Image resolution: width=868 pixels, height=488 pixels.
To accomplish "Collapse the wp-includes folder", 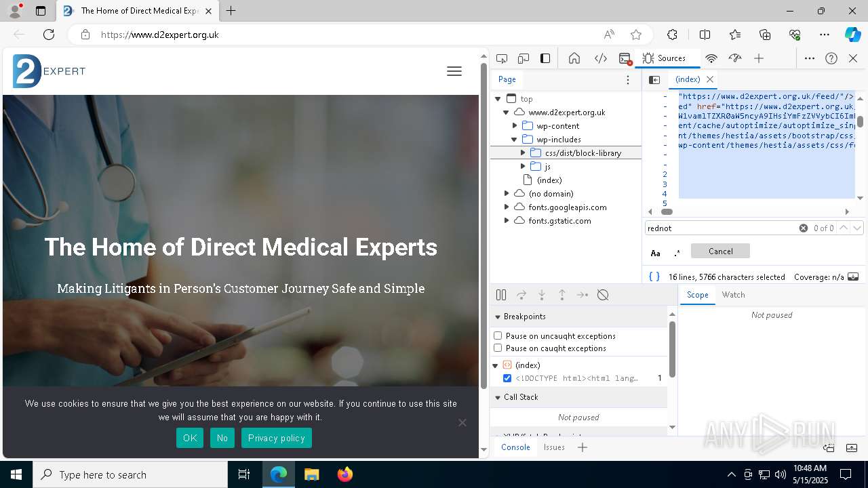I will tap(515, 140).
